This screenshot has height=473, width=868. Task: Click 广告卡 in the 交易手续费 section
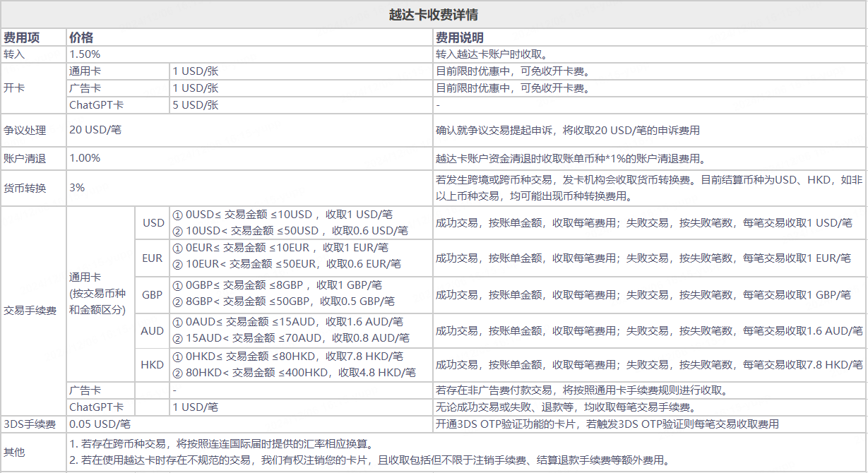[85, 390]
